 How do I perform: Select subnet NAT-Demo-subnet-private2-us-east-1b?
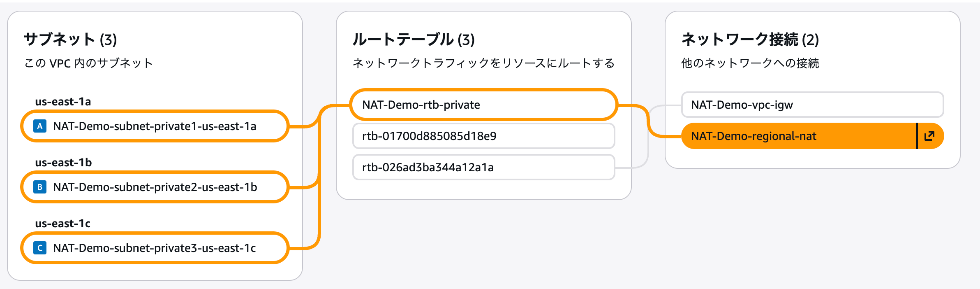tap(155, 187)
